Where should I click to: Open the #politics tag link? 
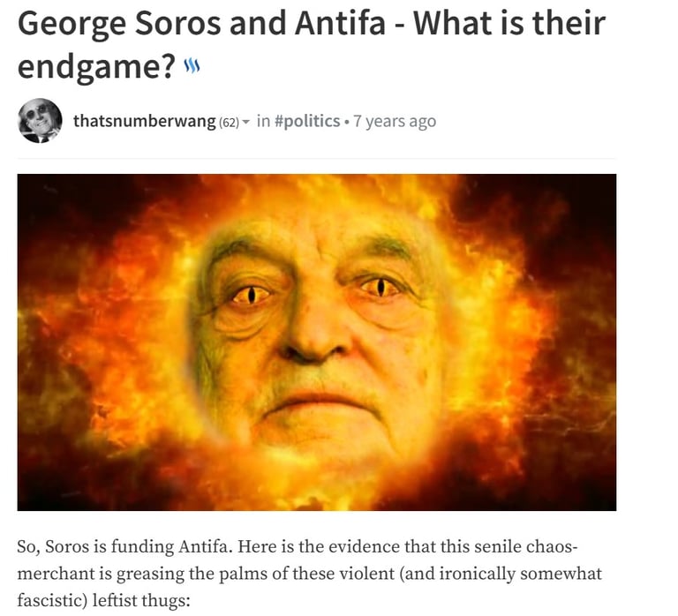(307, 122)
